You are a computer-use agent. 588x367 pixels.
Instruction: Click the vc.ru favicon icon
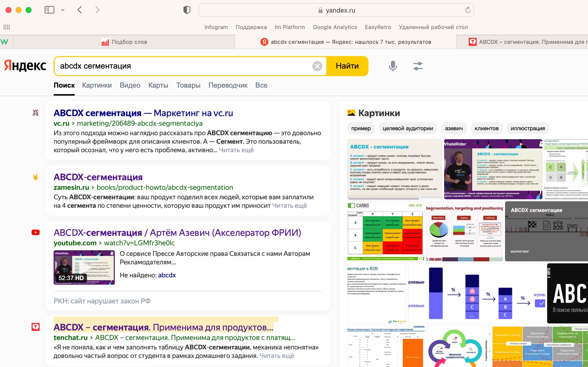pyautogui.click(x=36, y=113)
